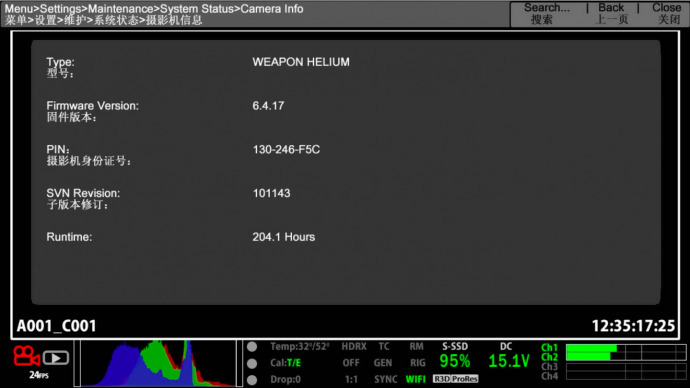Select the WIFI status indicator
Viewport: 690px width, 388px height.
(x=415, y=379)
